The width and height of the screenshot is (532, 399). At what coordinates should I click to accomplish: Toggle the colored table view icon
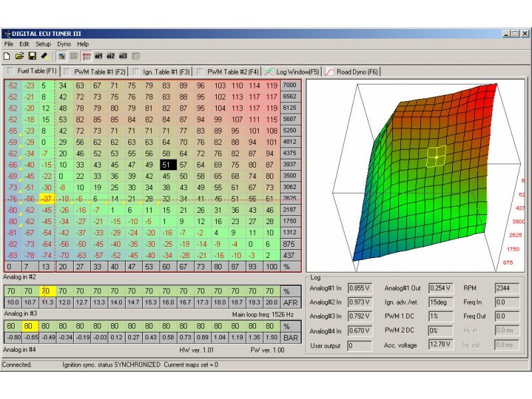pos(62,57)
